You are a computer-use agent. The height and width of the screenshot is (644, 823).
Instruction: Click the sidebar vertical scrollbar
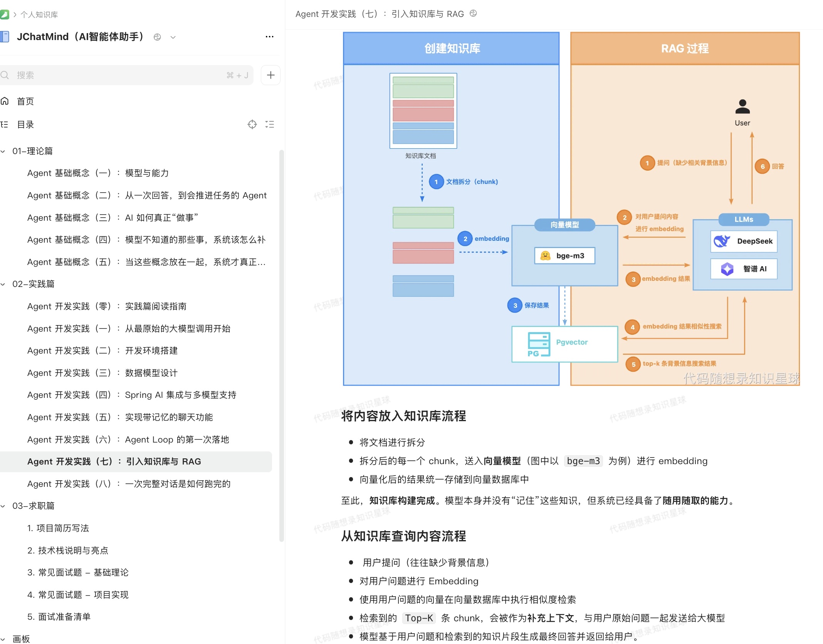point(282,345)
